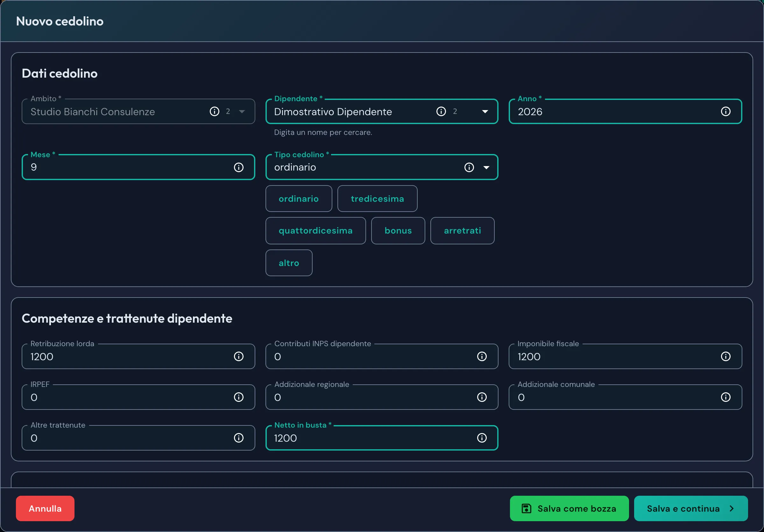Show info for Altre trattenute

(x=238, y=438)
